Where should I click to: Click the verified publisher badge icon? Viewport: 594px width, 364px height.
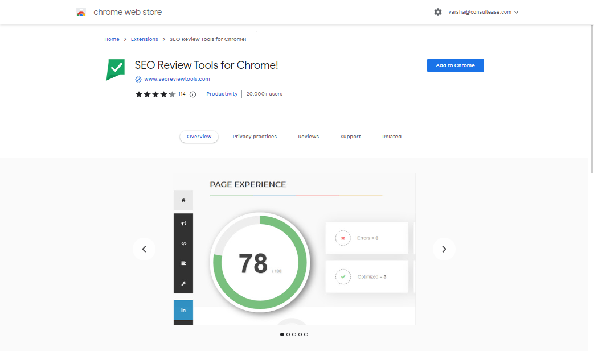[x=138, y=80]
